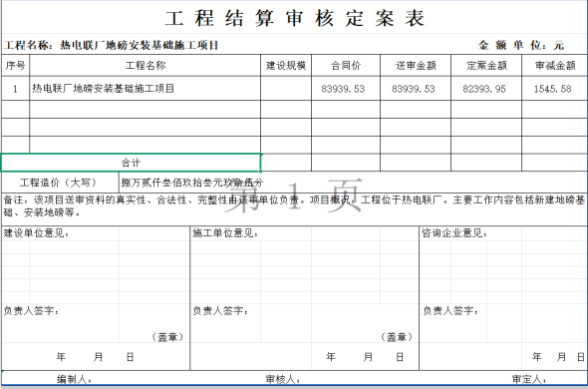The width and height of the screenshot is (588, 389).
Task: Select row 1 project name 热电联厂地磅安装基础施工项目
Action: pos(146,89)
